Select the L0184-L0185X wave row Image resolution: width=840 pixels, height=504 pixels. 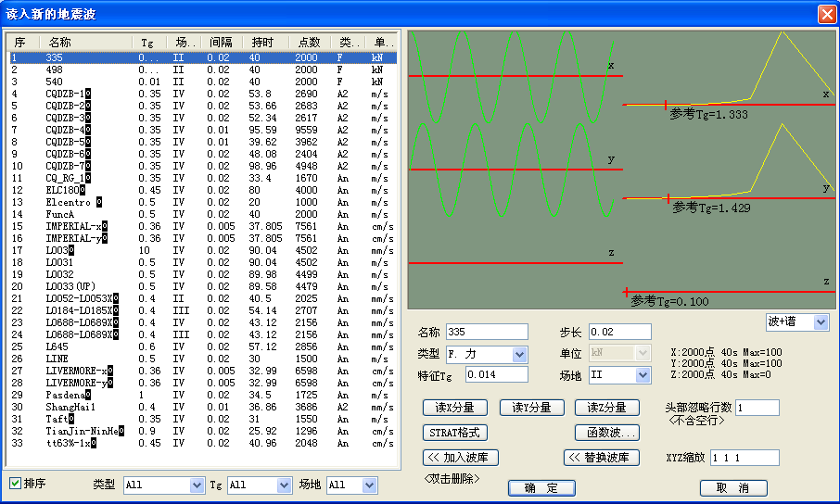[203, 310]
